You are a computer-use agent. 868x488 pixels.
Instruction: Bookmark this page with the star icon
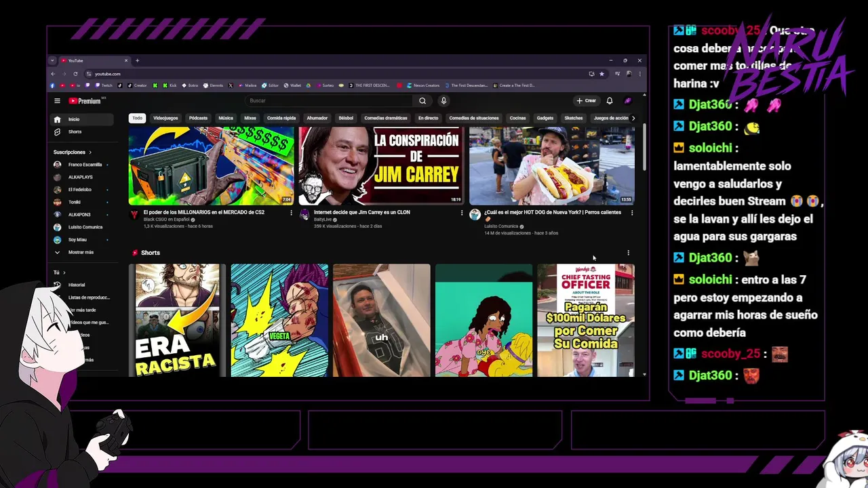601,74
